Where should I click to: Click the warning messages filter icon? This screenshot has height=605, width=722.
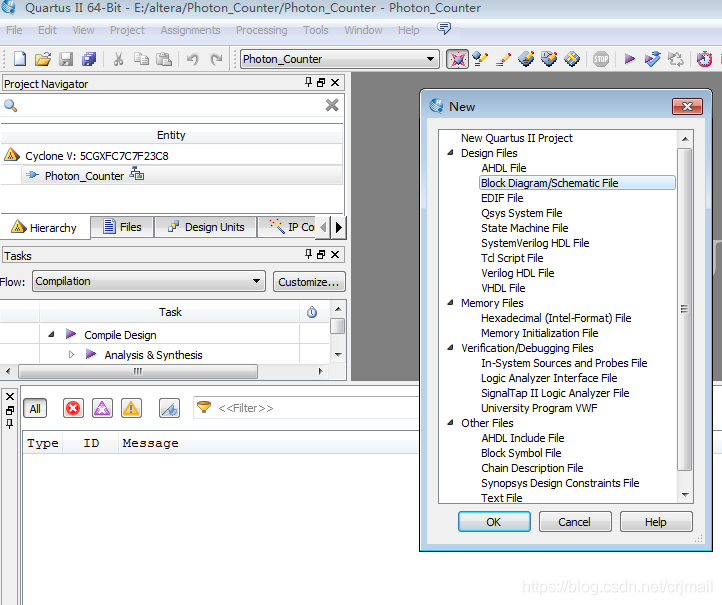click(x=131, y=408)
